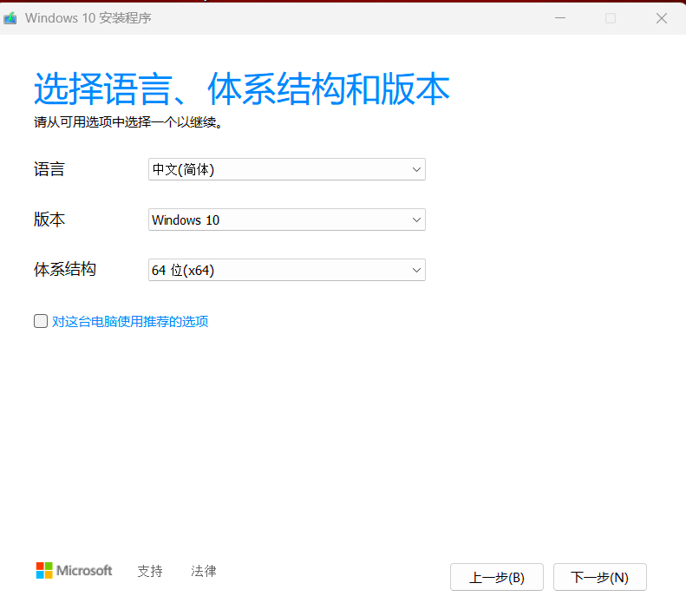Screen dimensions: 686x616
Task: Click the 选择语言、体系结构和版本 heading
Action: (242, 88)
